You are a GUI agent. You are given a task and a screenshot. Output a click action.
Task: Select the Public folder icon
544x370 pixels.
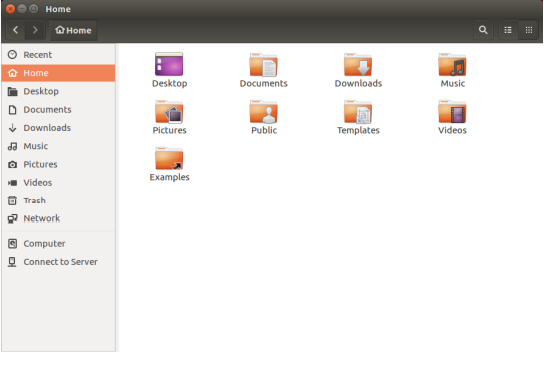tap(263, 112)
